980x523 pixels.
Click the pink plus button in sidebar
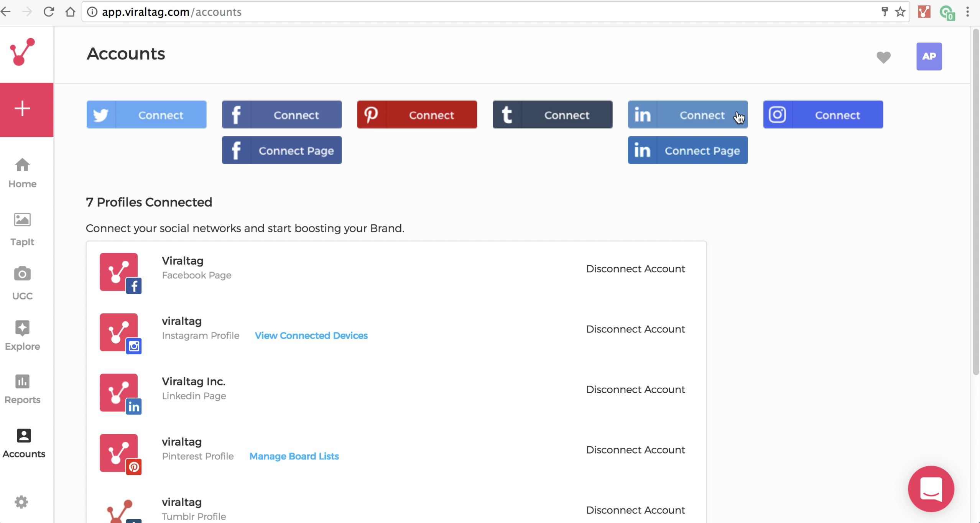point(22,109)
